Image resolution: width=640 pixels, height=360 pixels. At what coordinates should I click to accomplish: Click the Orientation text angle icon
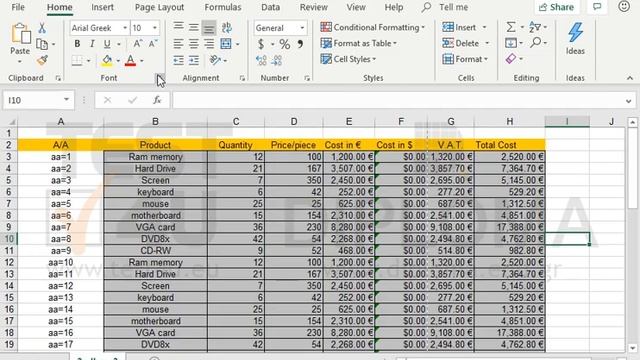[215, 60]
